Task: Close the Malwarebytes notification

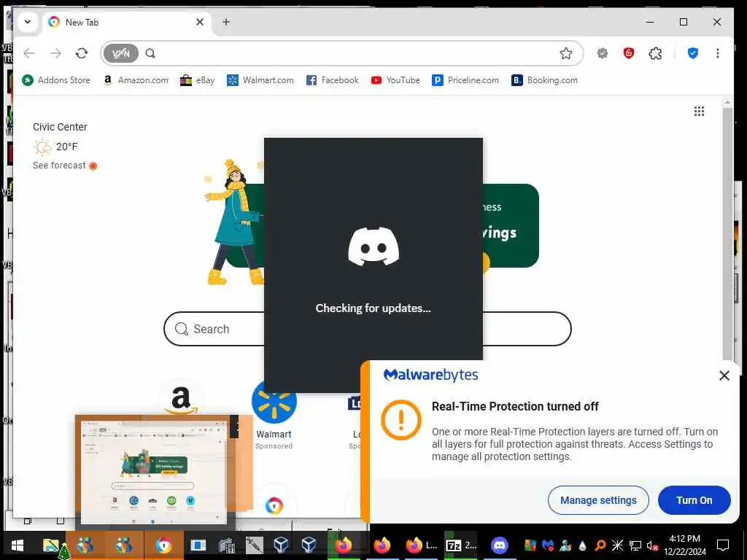Action: pos(724,376)
